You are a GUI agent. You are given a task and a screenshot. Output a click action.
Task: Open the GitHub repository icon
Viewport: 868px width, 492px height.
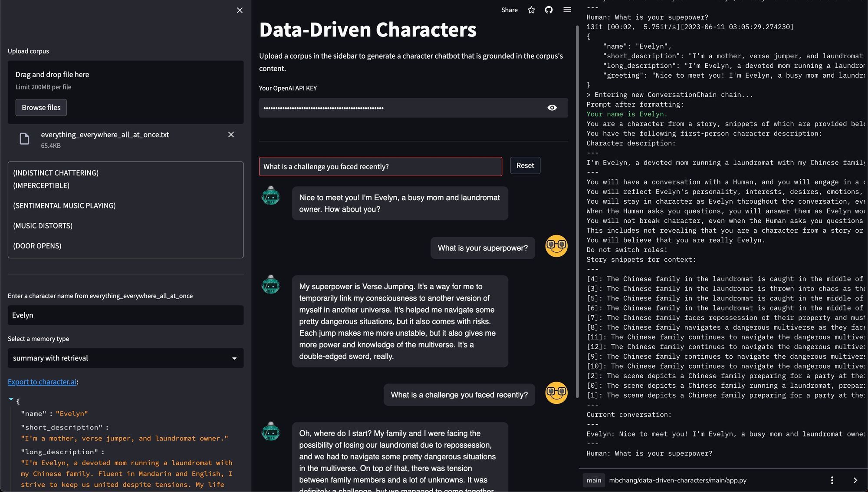click(x=549, y=10)
